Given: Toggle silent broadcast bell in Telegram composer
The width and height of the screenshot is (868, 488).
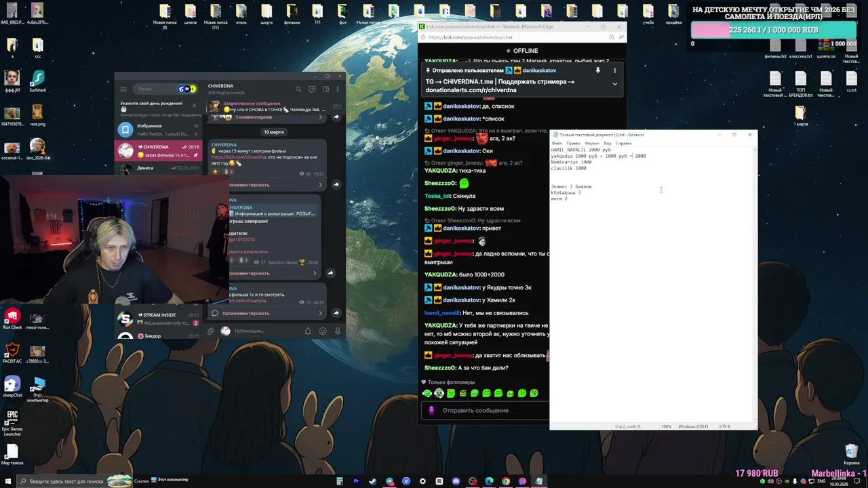Looking at the screenshot, I should [x=307, y=331].
